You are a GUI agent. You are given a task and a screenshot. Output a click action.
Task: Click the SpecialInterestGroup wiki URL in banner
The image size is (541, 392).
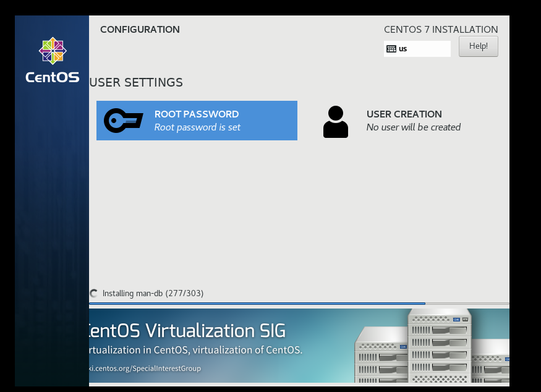tap(145, 369)
